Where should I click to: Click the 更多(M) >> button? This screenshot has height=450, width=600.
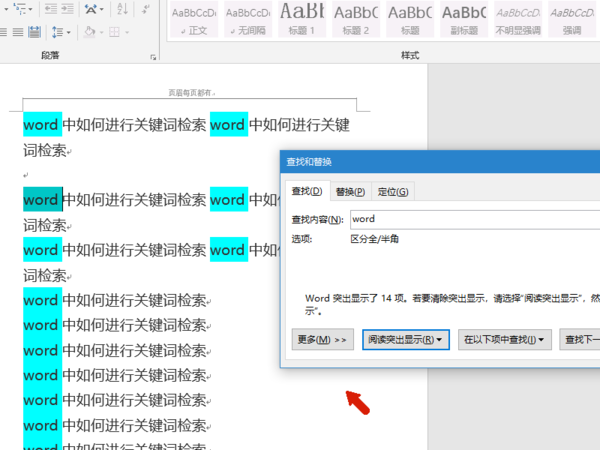pyautogui.click(x=322, y=340)
